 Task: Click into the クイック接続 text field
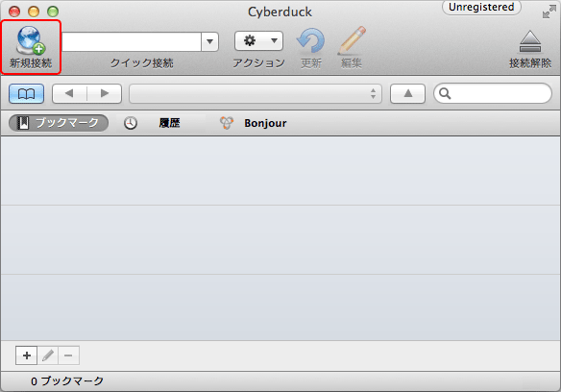(x=132, y=42)
